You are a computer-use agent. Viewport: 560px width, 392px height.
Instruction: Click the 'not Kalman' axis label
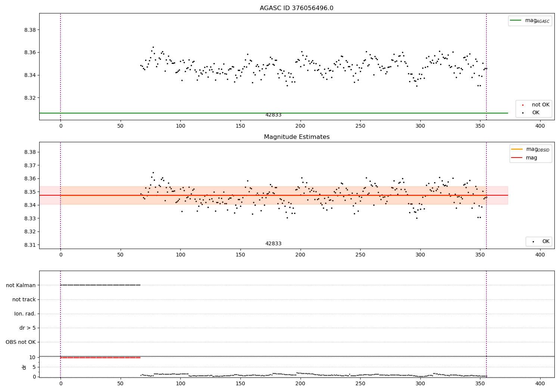(21, 285)
